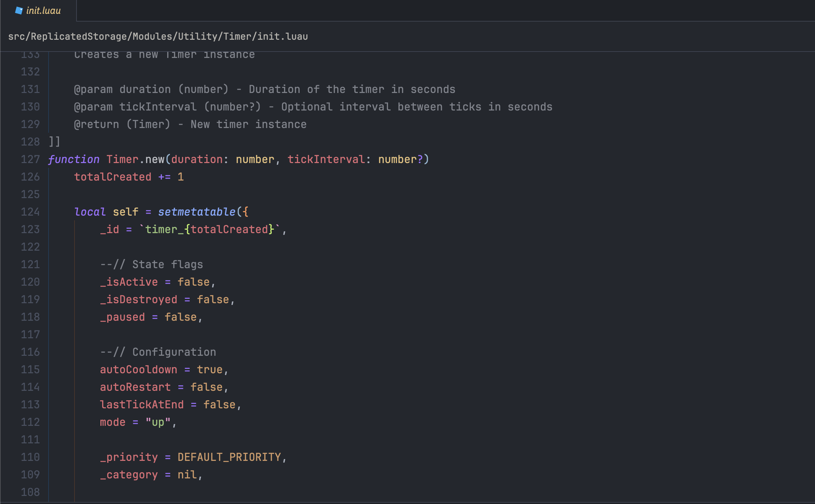Click the 'autoCooldown' field
This screenshot has height=504, width=815.
(x=139, y=370)
